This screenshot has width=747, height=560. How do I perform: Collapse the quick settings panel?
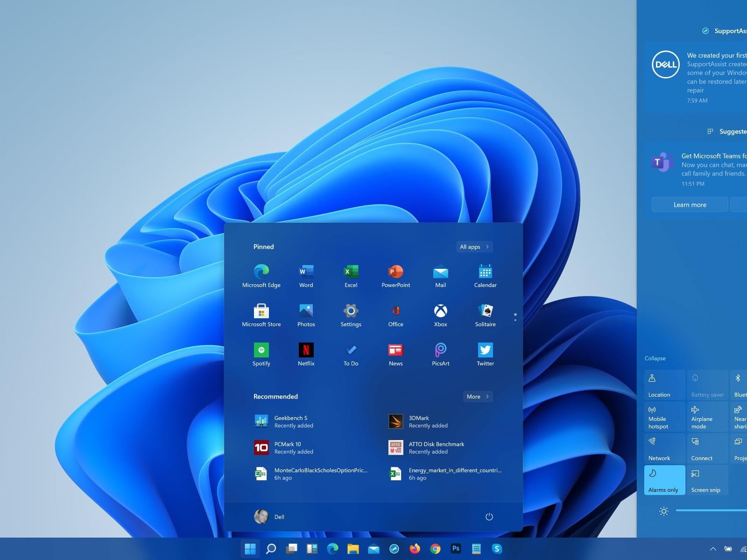tap(655, 358)
